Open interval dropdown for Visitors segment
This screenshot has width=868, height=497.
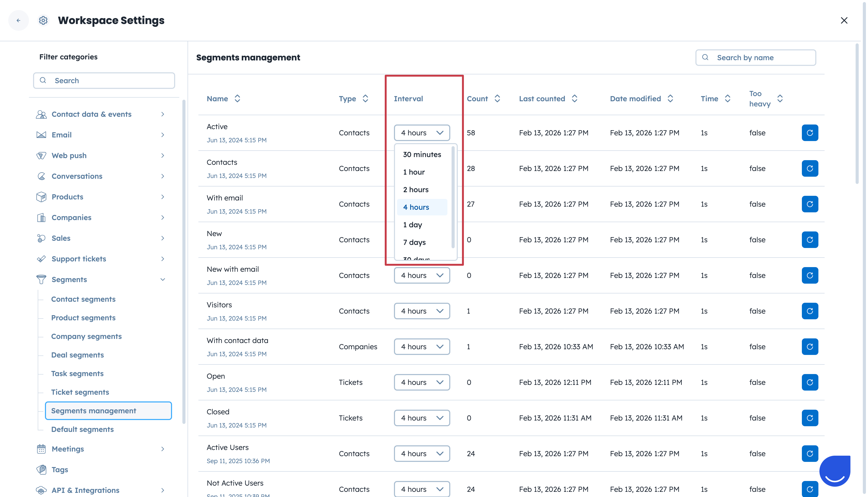coord(422,311)
